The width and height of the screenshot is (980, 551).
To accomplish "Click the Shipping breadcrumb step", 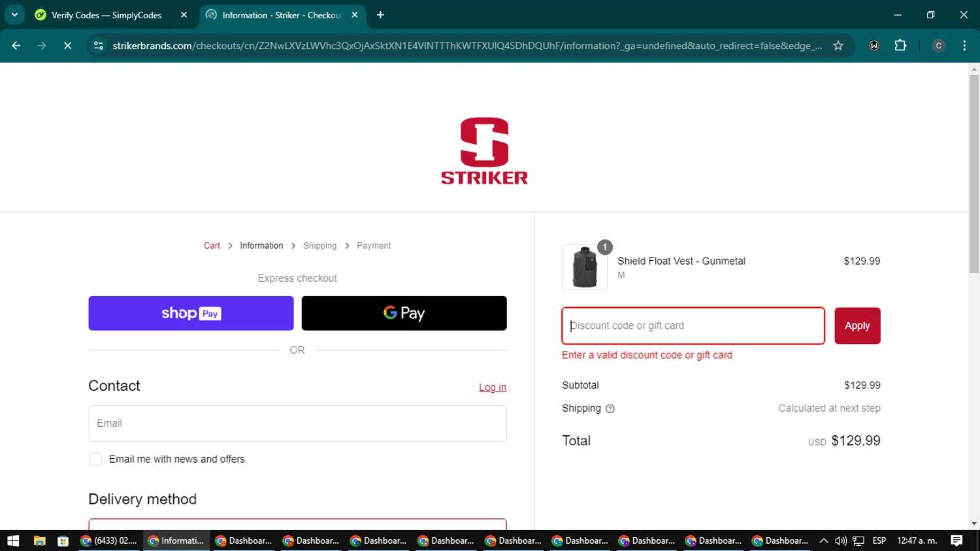I will [x=319, y=246].
